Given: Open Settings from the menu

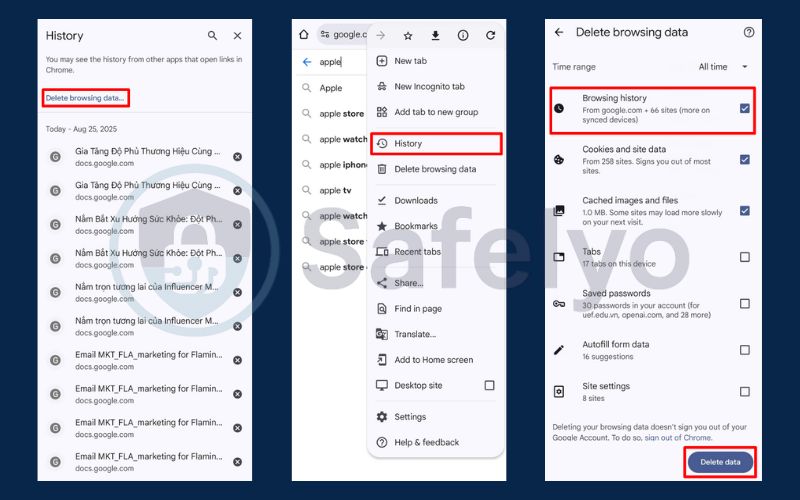Looking at the screenshot, I should (436, 417).
